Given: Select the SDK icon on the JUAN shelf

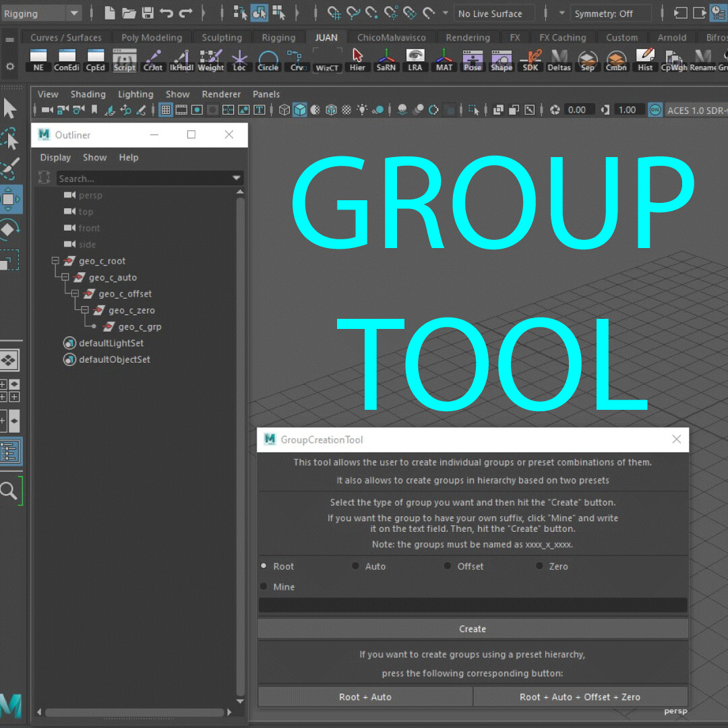Looking at the screenshot, I should click(530, 61).
